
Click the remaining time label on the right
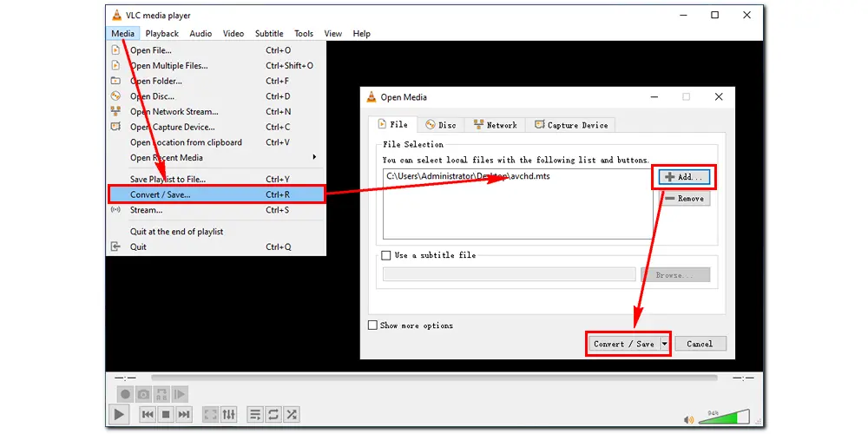pos(742,378)
